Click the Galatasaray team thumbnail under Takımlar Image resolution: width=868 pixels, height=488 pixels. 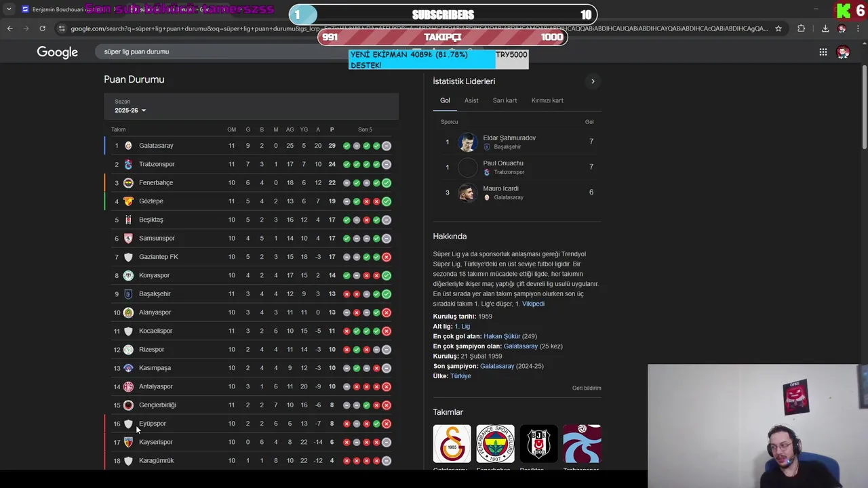point(452,443)
